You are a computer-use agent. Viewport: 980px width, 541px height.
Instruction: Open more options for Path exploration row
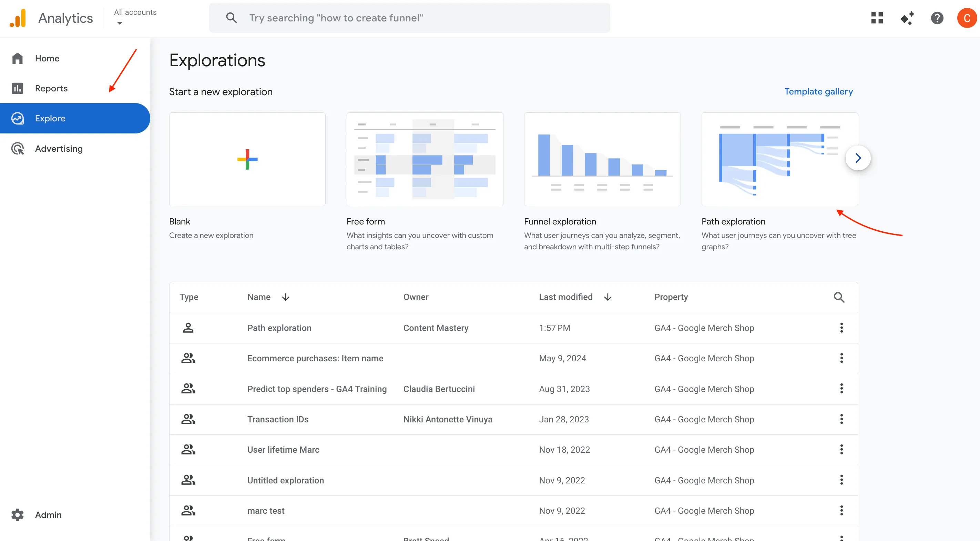[841, 328]
